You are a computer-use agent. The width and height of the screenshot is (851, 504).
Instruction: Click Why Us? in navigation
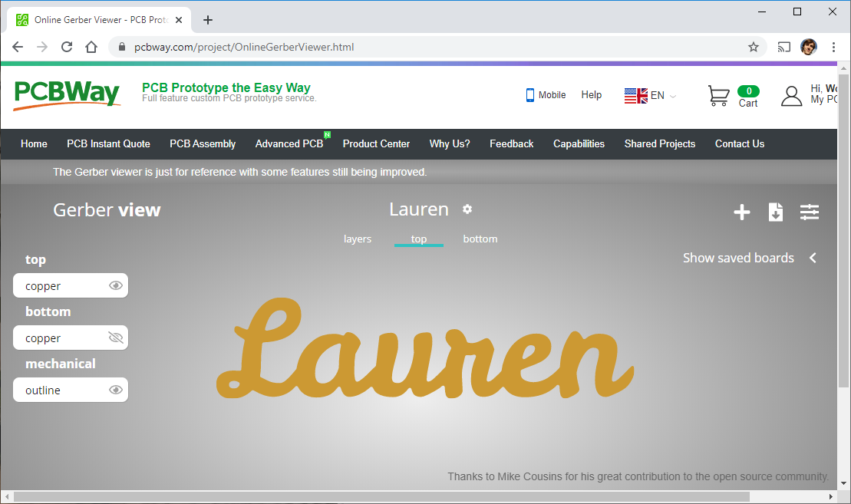450,143
